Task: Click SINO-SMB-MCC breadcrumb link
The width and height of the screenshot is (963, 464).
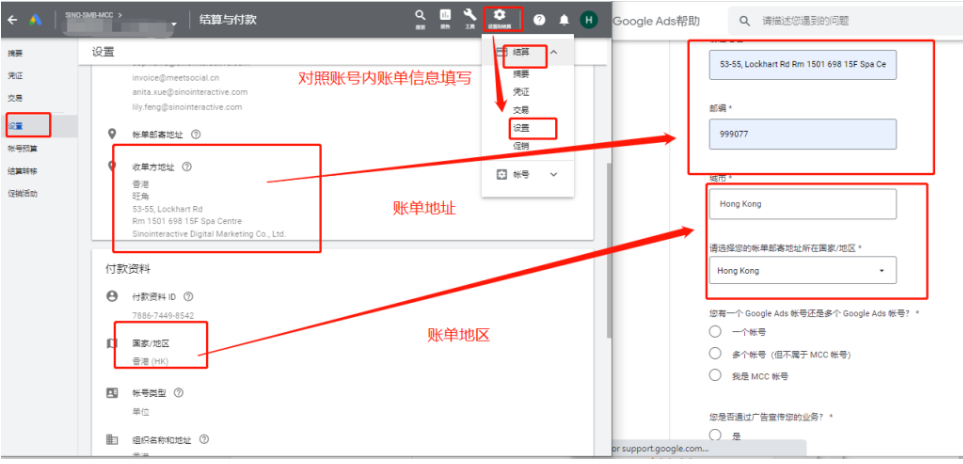Action: click(x=88, y=14)
